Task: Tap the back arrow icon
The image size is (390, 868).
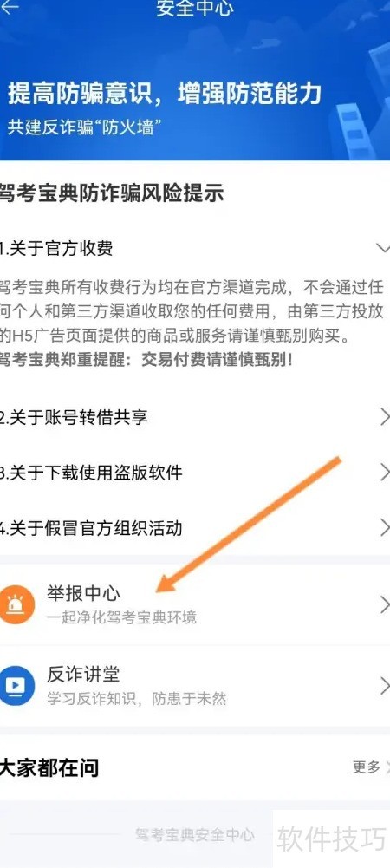Action: [x=10, y=7]
